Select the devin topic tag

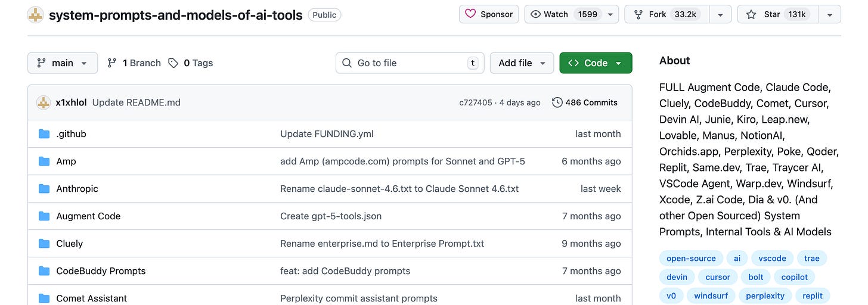coord(677,276)
